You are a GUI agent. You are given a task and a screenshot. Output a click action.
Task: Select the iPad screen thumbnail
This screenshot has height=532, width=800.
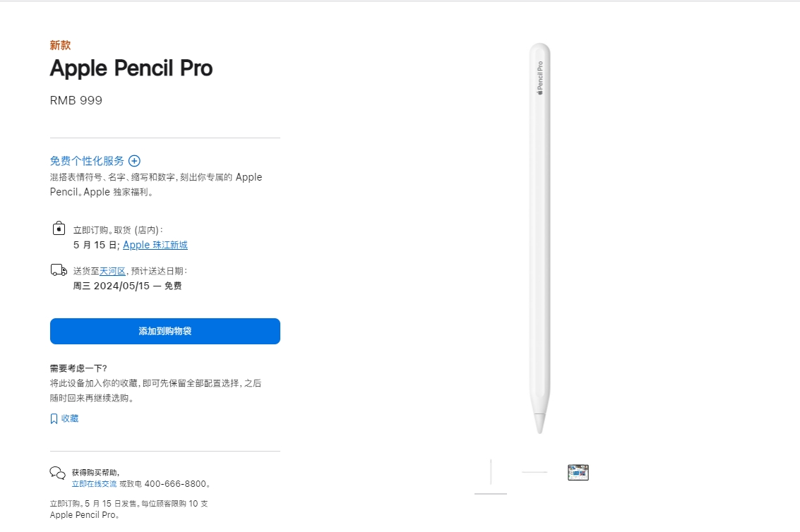[x=578, y=472]
